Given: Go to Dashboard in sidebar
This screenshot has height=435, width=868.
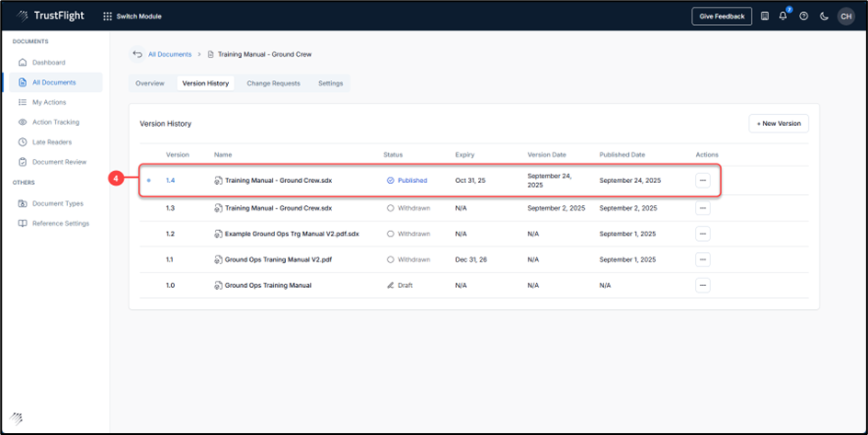Looking at the screenshot, I should click(x=49, y=63).
